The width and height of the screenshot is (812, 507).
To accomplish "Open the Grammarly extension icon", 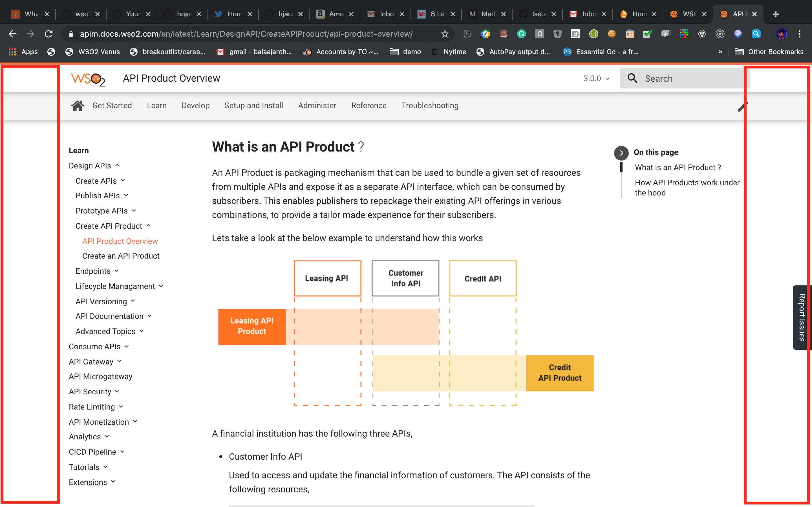I will tap(521, 34).
